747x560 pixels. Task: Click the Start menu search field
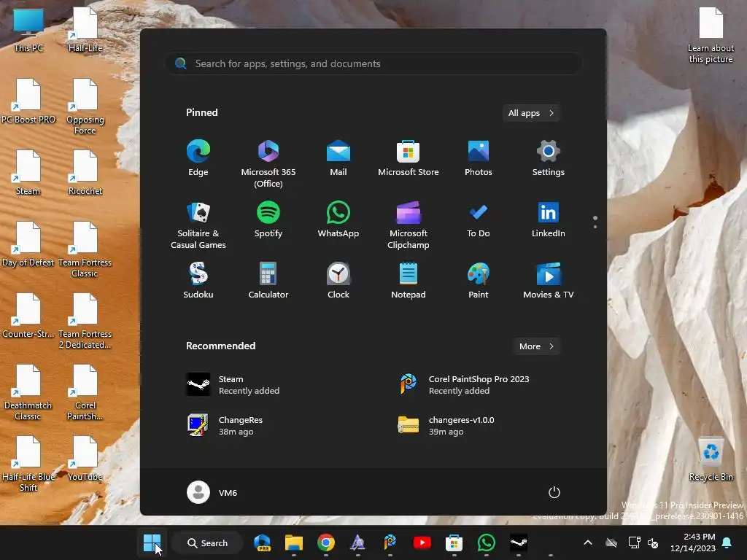point(373,64)
